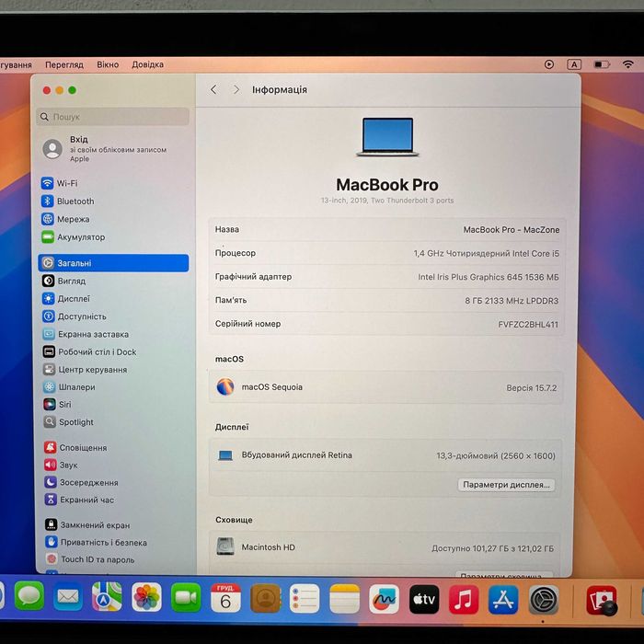This screenshot has width=644, height=644.
Task: Click screen recording indicator in menu bar
Action: [x=549, y=64]
